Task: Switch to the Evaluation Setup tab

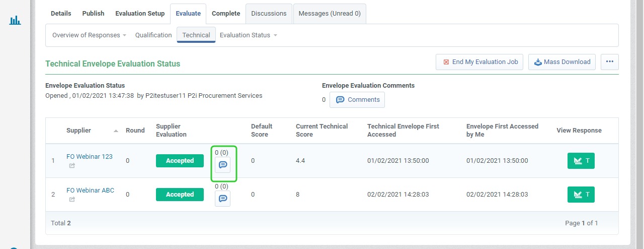Action: (140, 14)
